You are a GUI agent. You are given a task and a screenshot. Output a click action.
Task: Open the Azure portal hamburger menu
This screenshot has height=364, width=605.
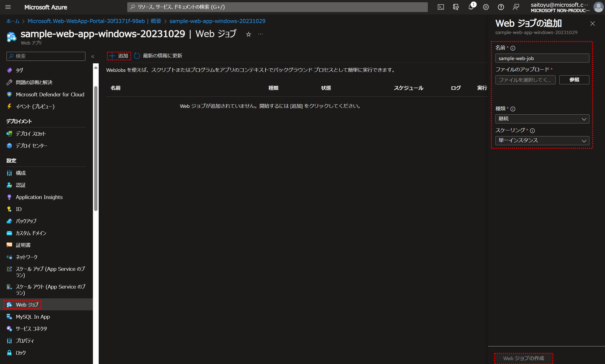pos(8,7)
